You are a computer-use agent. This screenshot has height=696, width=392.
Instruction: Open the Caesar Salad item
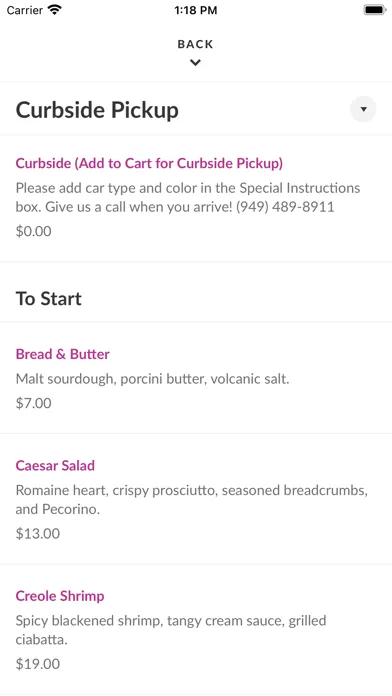[x=55, y=466]
